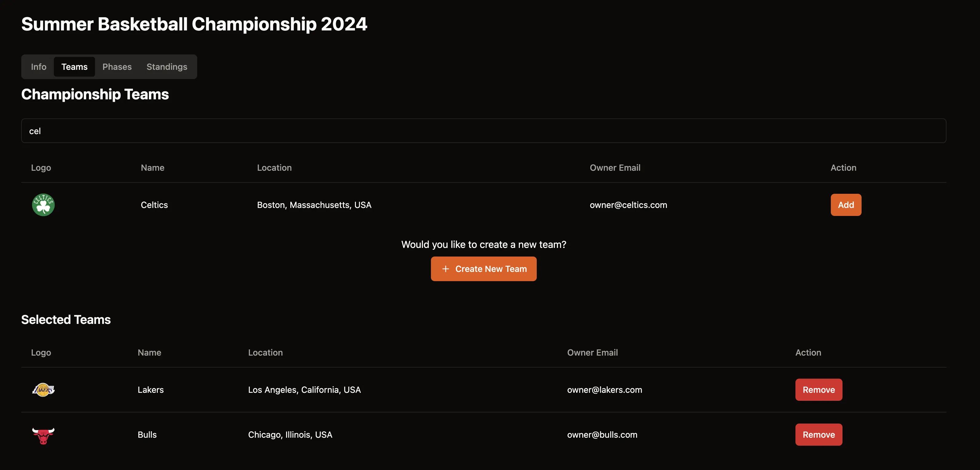This screenshot has height=470, width=980.
Task: Select the Teams tab
Action: (74, 67)
